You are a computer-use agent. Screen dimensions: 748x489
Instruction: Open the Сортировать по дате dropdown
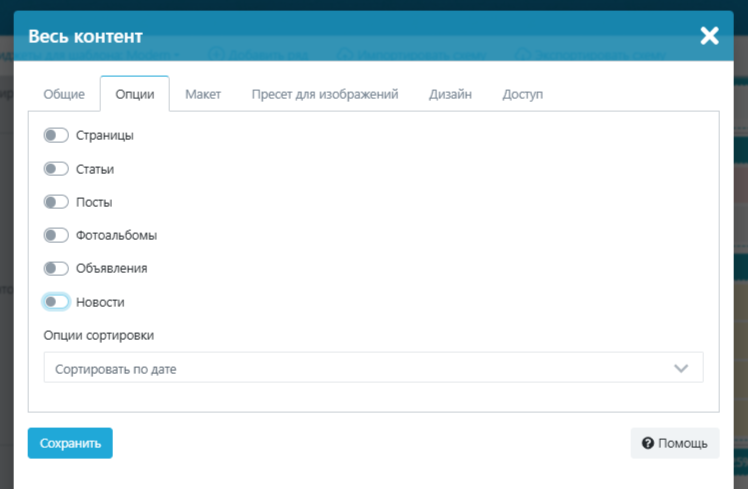pyautogui.click(x=374, y=368)
